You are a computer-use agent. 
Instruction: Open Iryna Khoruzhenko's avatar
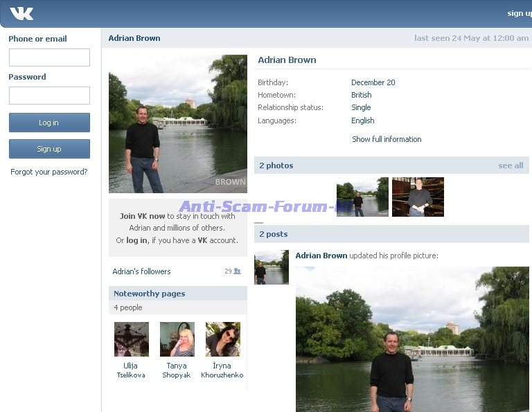click(222, 339)
